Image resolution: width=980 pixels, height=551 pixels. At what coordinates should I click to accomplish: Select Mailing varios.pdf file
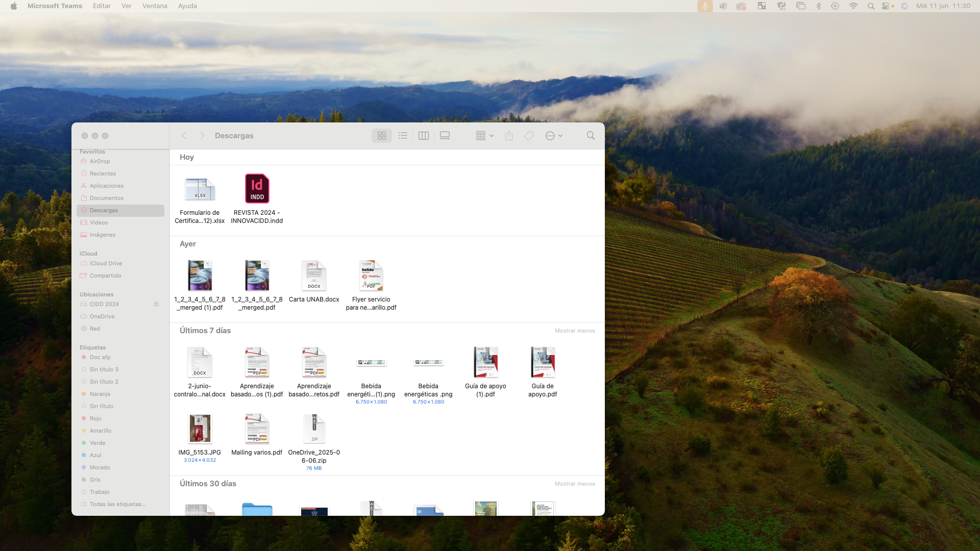click(x=257, y=435)
